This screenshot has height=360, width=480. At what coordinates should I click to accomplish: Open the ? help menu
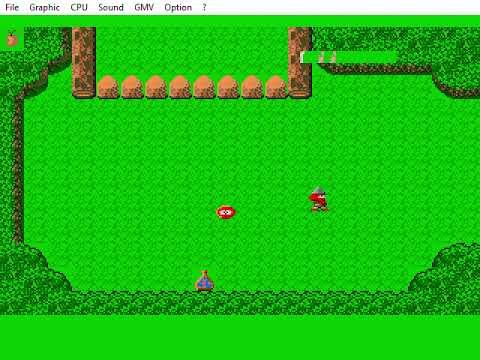pyautogui.click(x=204, y=7)
